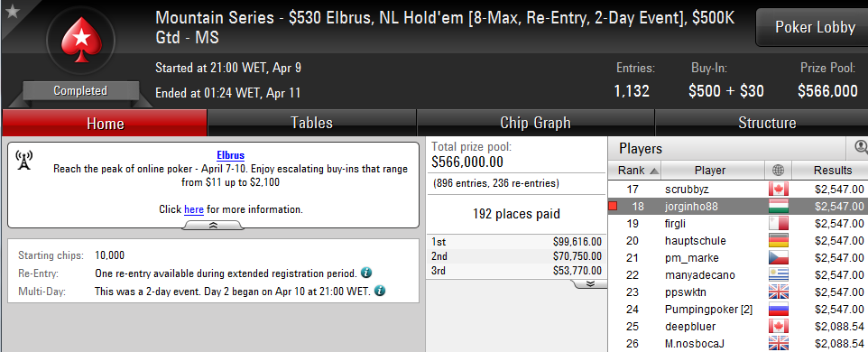Sort players by Rank column
Image resolution: width=868 pixels, height=352 pixels.
click(633, 170)
